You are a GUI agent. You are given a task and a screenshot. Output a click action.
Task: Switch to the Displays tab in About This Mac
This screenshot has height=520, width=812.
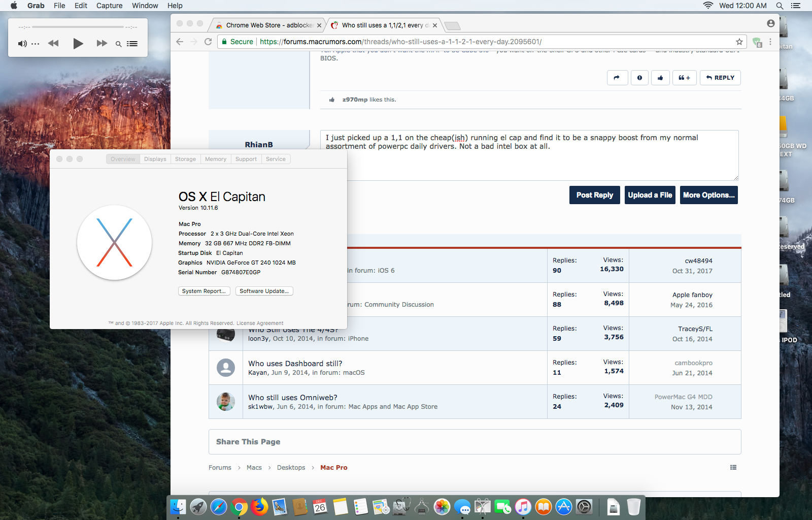(155, 159)
